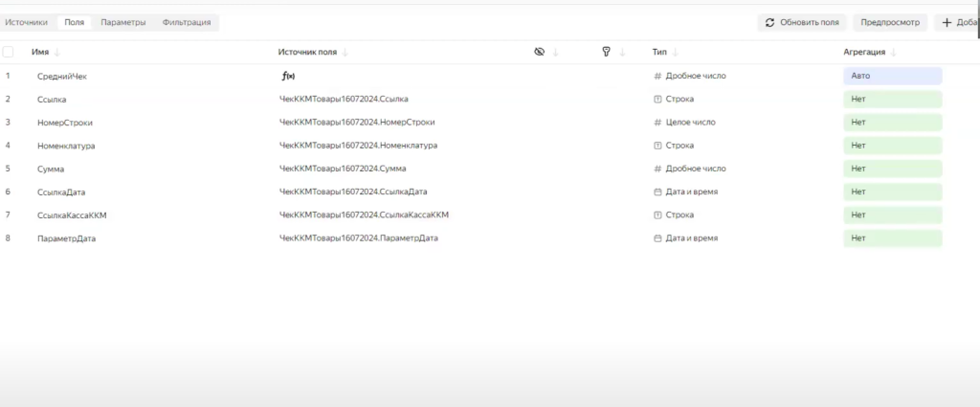Click the plus icon to add a field
The image size is (980, 407).
[x=947, y=22]
